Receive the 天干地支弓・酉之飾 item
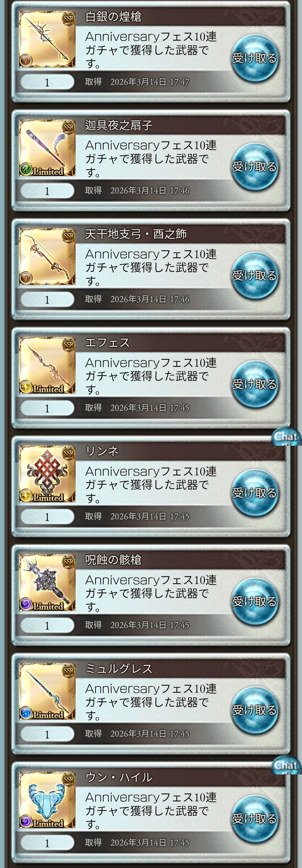This screenshot has width=302, height=868. pos(255,276)
